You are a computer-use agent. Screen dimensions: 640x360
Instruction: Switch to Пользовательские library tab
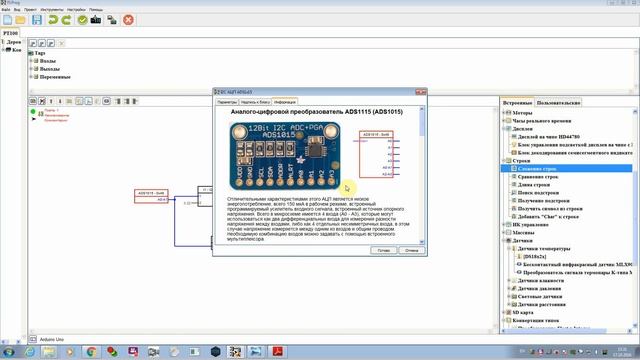[x=558, y=103]
